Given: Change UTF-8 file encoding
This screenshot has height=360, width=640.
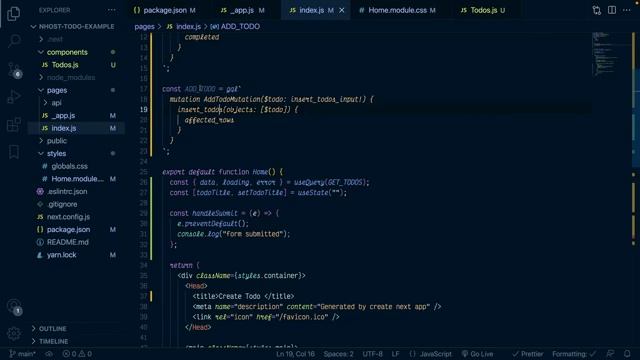Looking at the screenshot, I should [x=373, y=354].
